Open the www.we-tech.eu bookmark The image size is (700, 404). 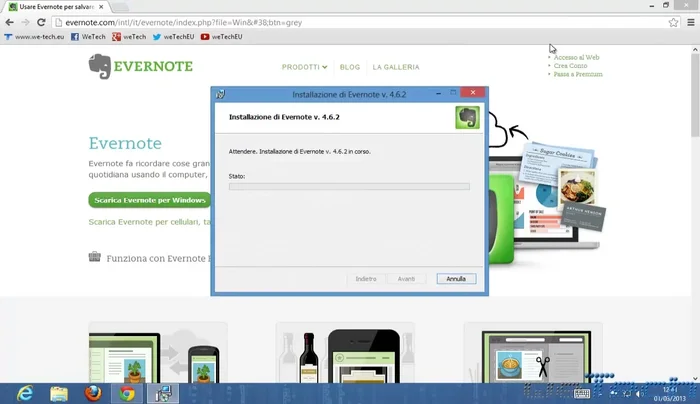pyautogui.click(x=34, y=37)
